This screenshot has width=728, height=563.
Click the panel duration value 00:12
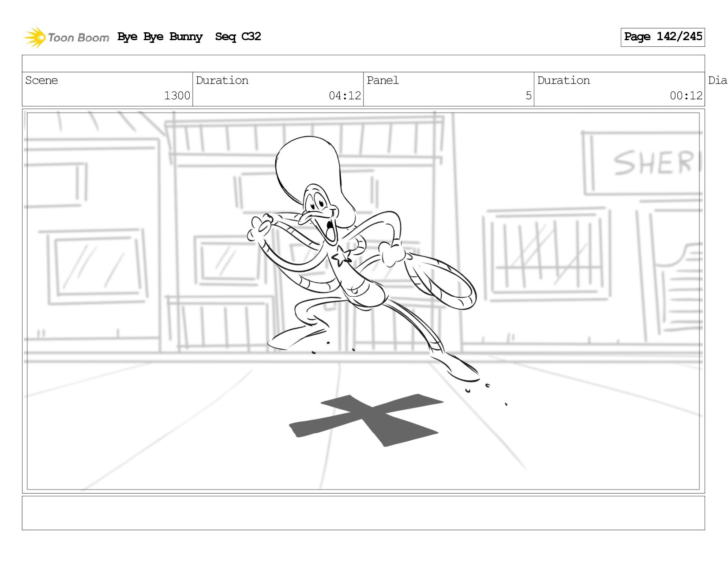click(686, 96)
